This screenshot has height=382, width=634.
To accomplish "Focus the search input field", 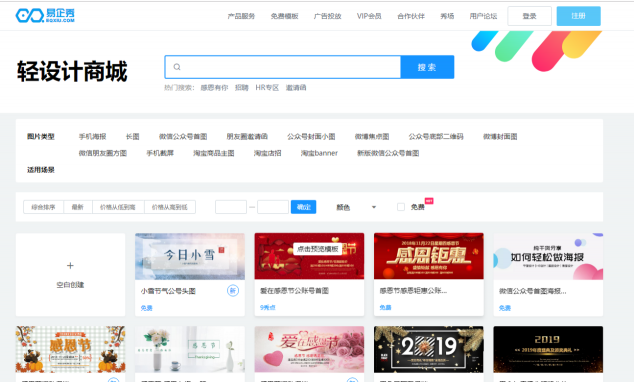I will pos(283,67).
